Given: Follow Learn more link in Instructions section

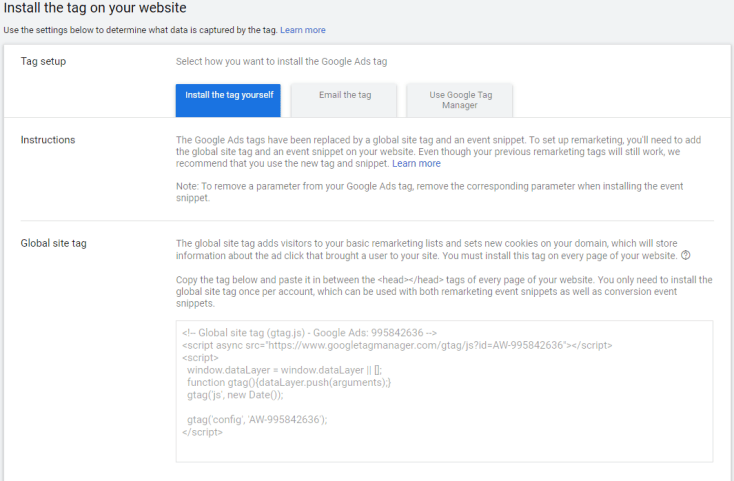Looking at the screenshot, I should pos(416,163).
